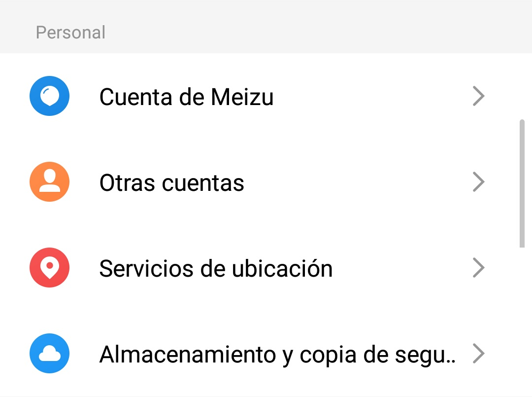Tap the blue cloud storage icon
Screen dimensions: 532x397
[49, 354]
